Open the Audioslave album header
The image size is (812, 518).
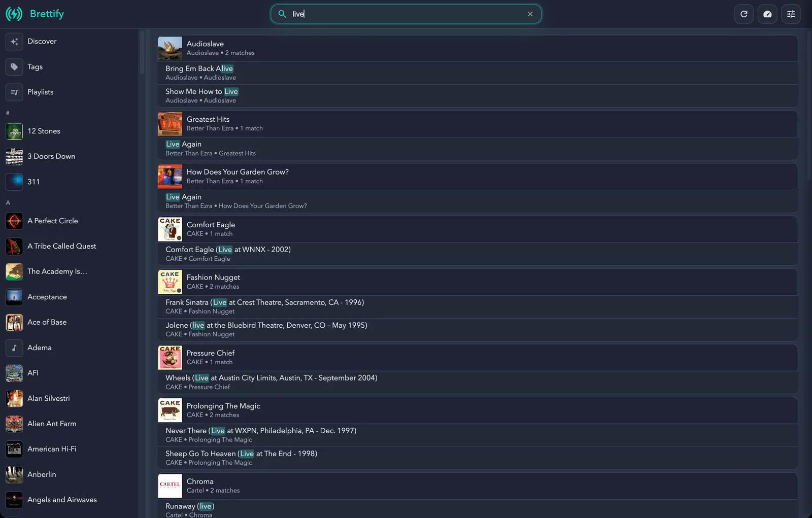pos(478,49)
